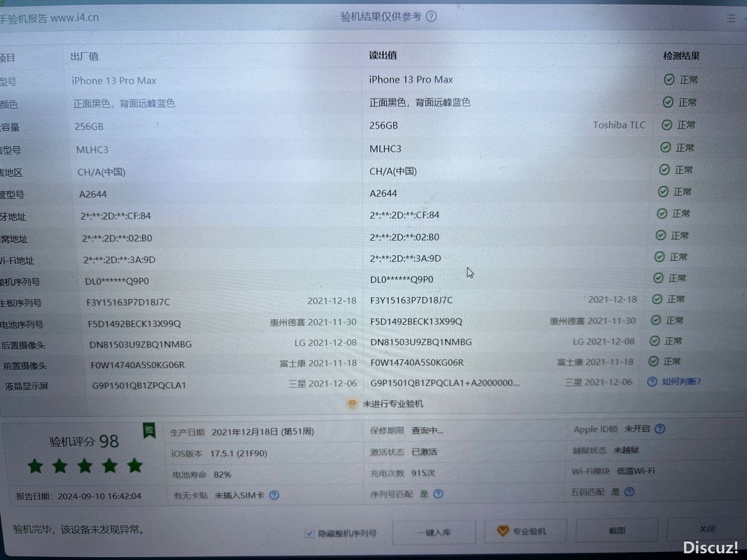Click the 验机评分 98 score
This screenshot has height=560, width=747.
point(84,441)
